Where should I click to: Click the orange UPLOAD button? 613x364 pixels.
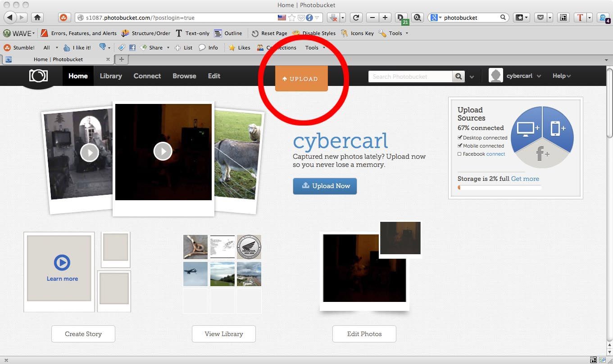tap(301, 79)
